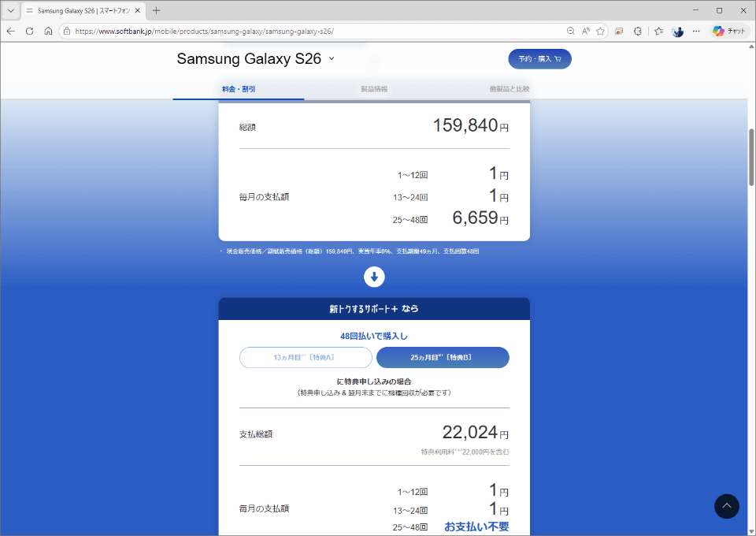
Task: Open the browser home page icon
Action: pos(48,31)
